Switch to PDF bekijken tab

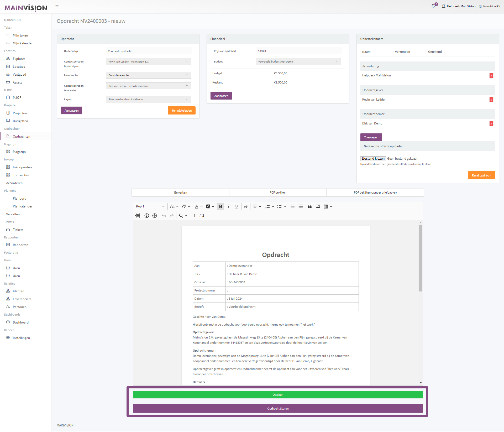click(278, 192)
